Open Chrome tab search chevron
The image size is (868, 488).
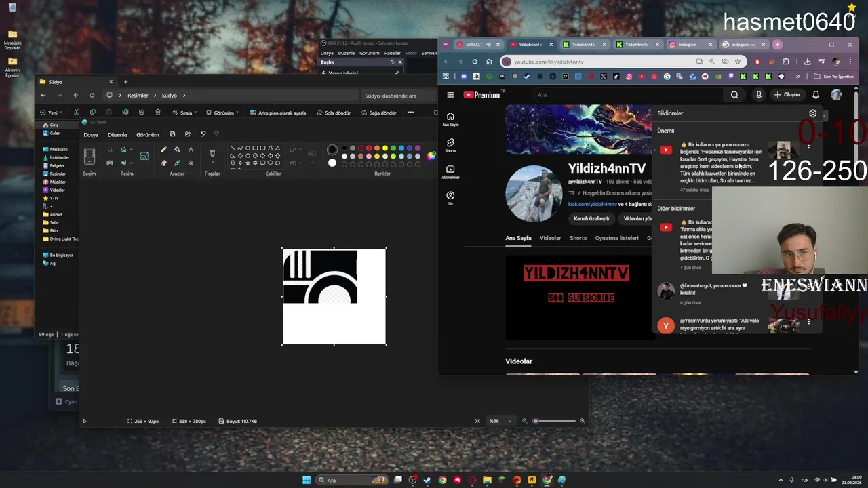click(x=446, y=45)
